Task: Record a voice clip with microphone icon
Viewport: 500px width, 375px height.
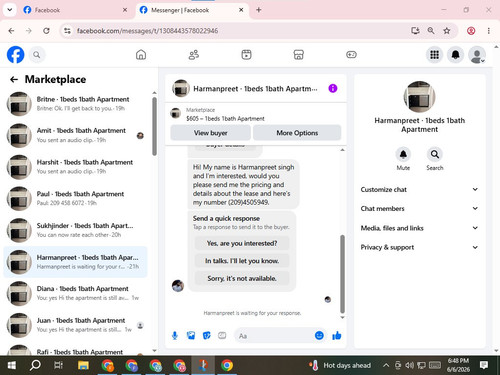Action: [175, 335]
